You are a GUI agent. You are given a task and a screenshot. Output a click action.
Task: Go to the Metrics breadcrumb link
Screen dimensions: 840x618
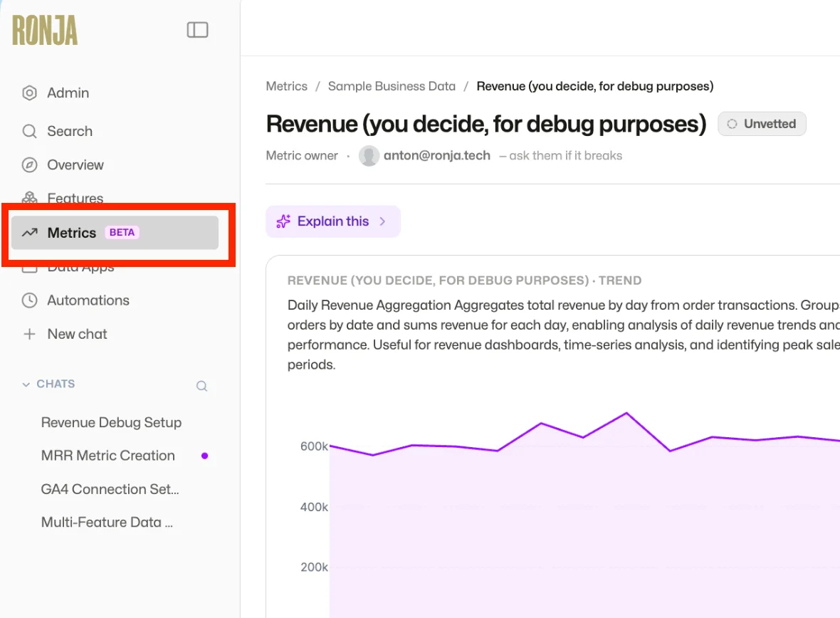[x=287, y=86]
